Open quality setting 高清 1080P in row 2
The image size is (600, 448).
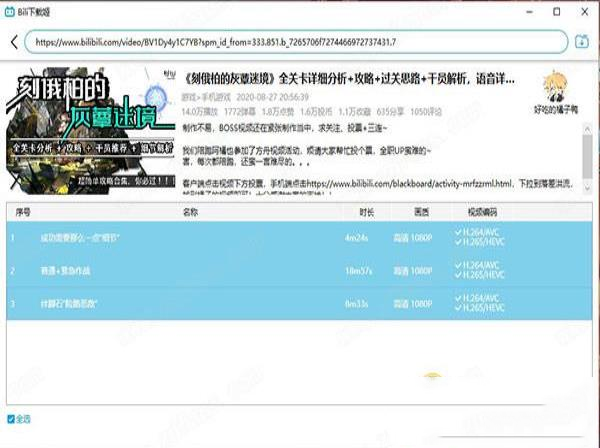coord(421,271)
